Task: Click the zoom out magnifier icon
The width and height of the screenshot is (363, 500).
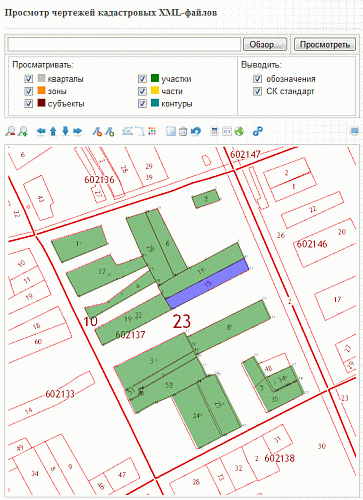Action: pos(10,131)
